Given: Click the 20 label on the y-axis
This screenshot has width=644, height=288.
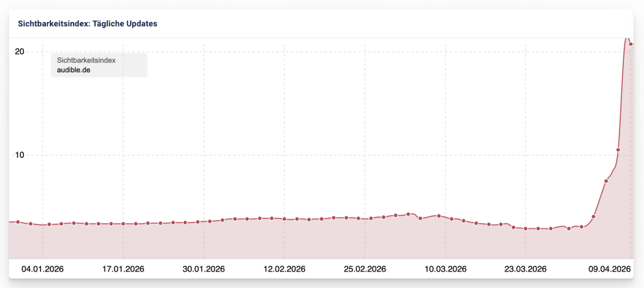Looking at the screenshot, I should [19, 52].
